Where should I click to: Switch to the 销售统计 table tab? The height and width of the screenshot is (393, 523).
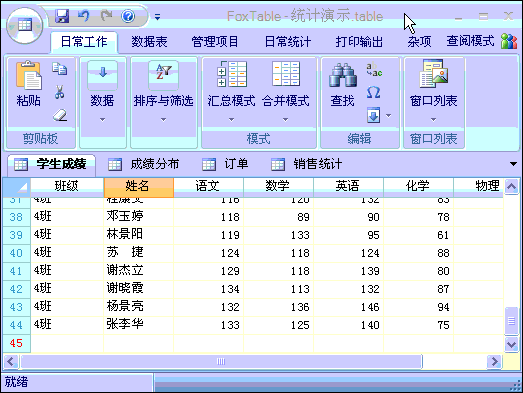coord(307,164)
